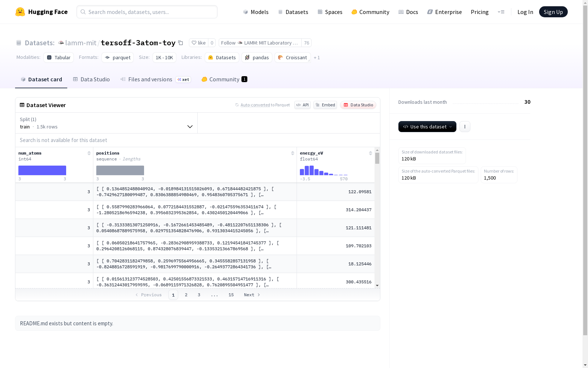
Task: Click the Datasets breadcrumb icon
Action: pyautogui.click(x=19, y=43)
